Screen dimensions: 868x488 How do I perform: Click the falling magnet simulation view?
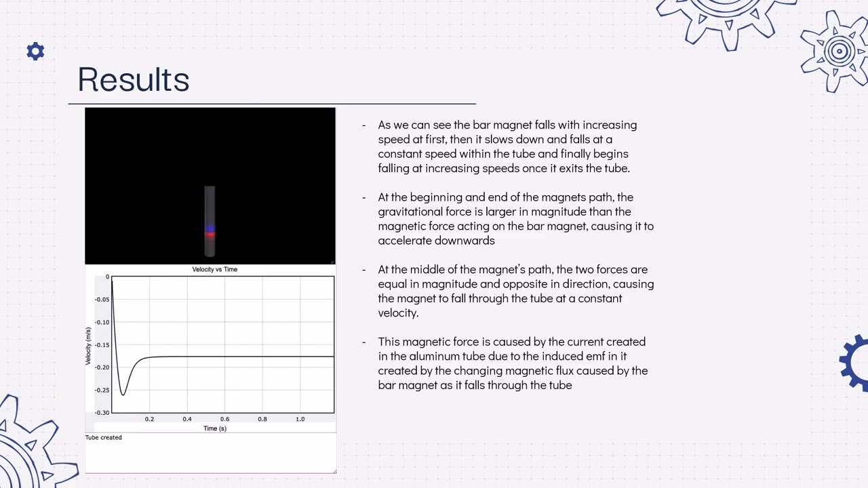(210, 186)
